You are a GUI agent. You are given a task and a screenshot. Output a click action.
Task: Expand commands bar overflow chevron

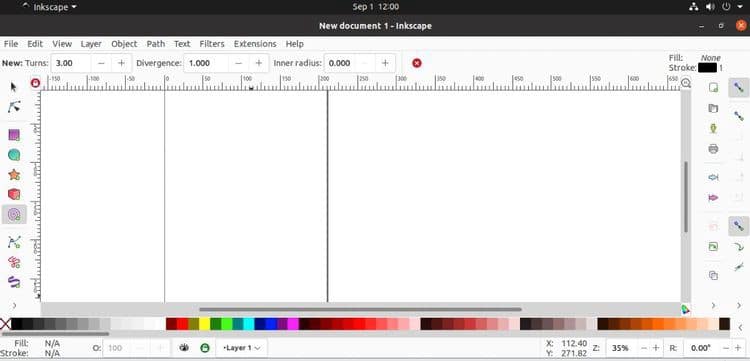pos(713,305)
